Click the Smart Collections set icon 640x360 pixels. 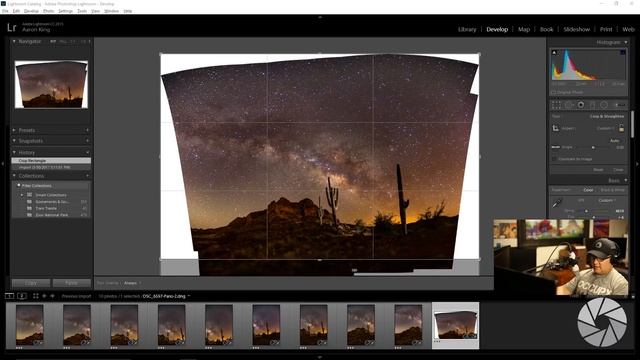coord(29,195)
